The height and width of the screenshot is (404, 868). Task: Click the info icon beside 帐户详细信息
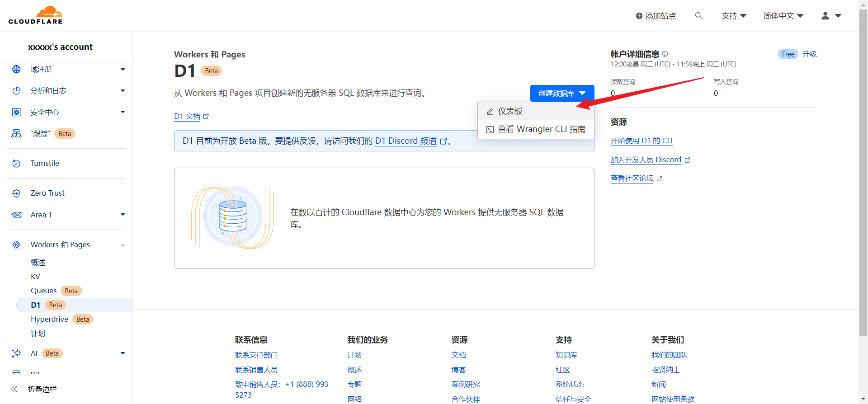[x=665, y=54]
